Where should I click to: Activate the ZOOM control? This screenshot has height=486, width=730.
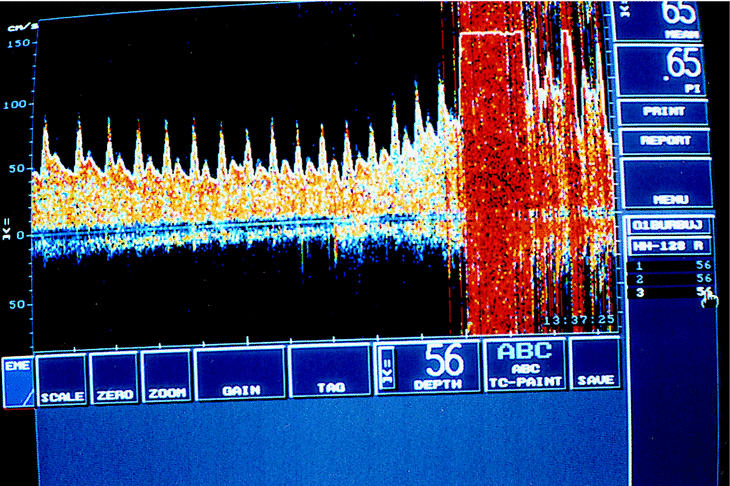pos(166,375)
